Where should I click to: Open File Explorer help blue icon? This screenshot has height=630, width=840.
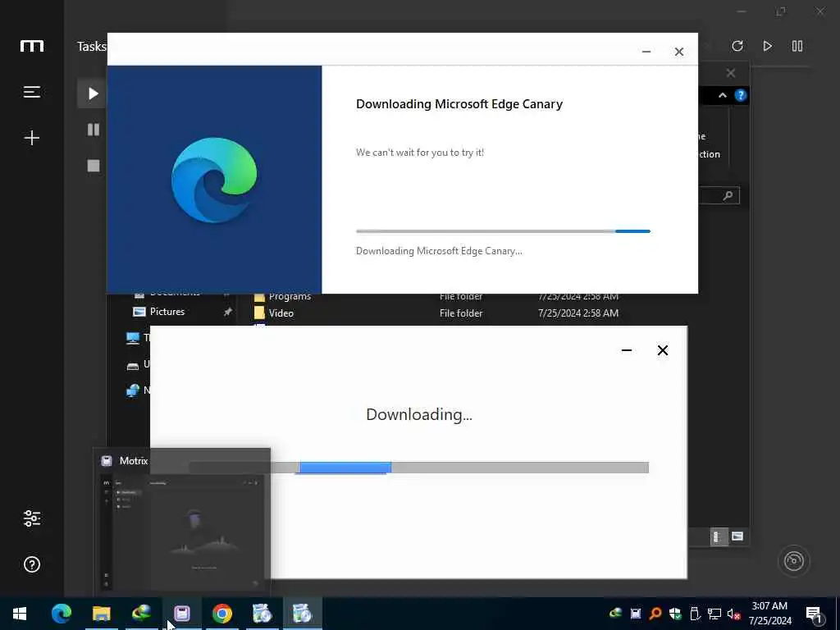pos(741,95)
